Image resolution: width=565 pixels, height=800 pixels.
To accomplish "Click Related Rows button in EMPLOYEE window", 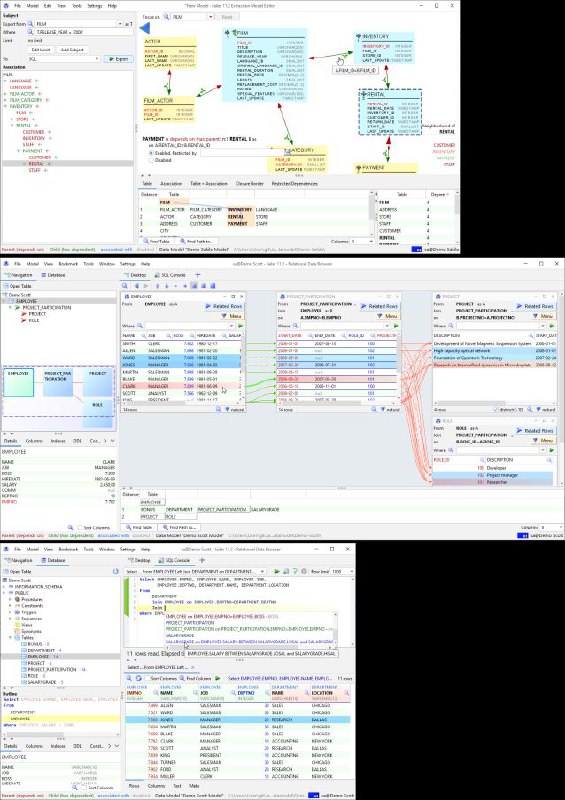I will coord(224,306).
